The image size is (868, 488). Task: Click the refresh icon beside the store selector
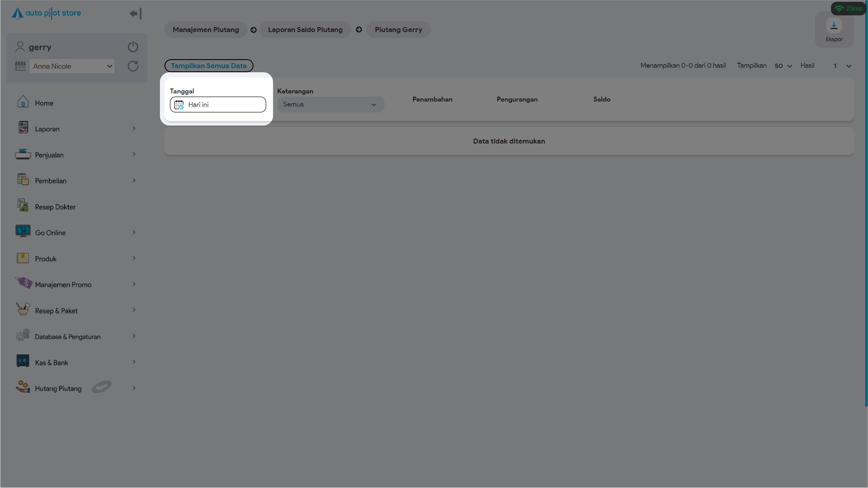pyautogui.click(x=133, y=66)
